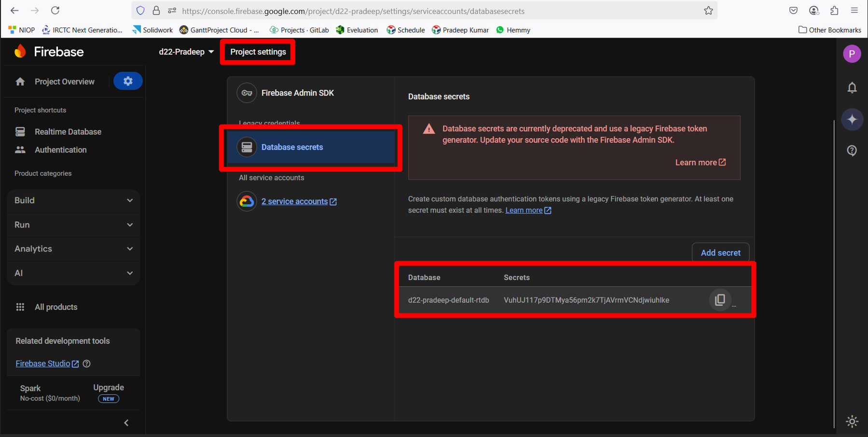The height and width of the screenshot is (437, 868).
Task: Open Realtime Database shortcut
Action: point(68,132)
